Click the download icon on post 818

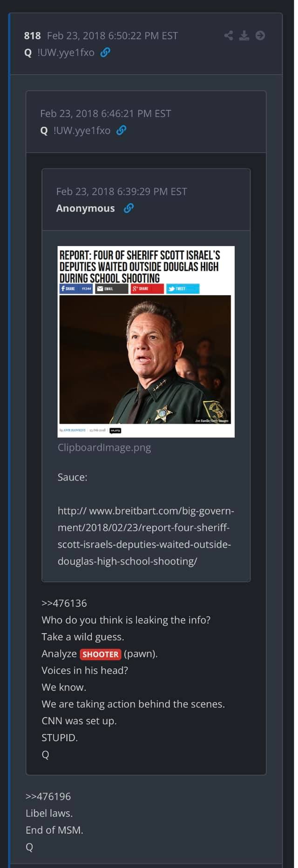[x=244, y=35]
